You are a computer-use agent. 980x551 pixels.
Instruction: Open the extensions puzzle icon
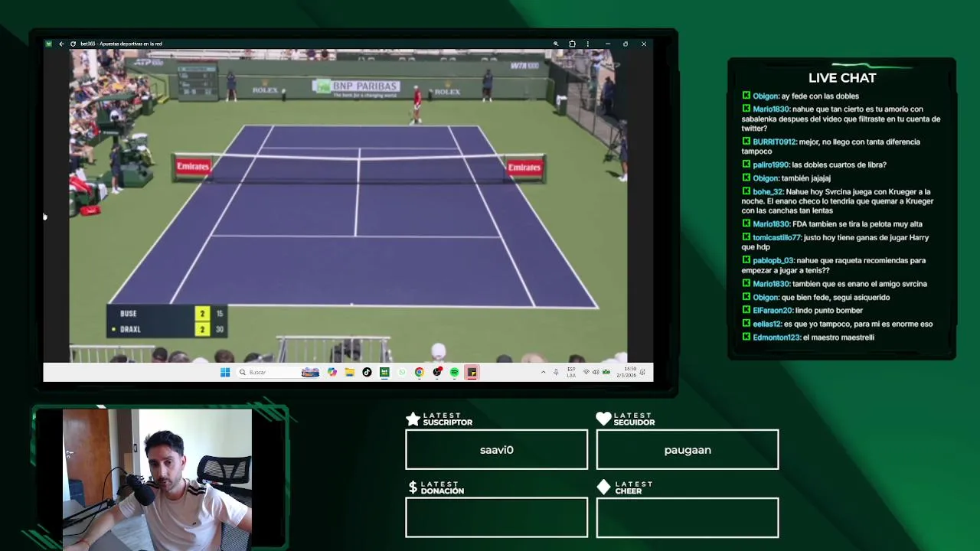pyautogui.click(x=572, y=44)
